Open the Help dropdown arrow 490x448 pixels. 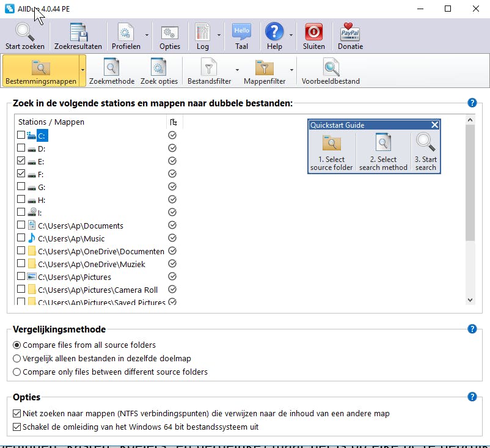[x=291, y=35]
